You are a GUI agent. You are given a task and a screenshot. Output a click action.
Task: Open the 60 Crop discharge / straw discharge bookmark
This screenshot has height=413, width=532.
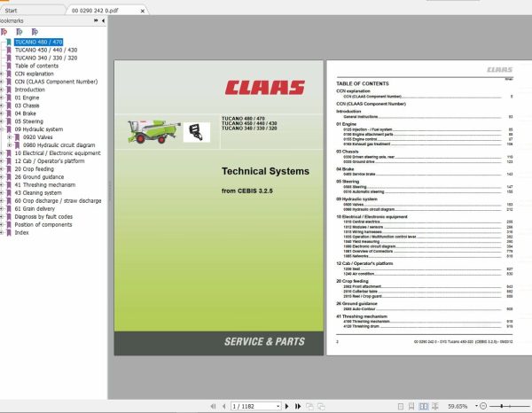point(58,200)
